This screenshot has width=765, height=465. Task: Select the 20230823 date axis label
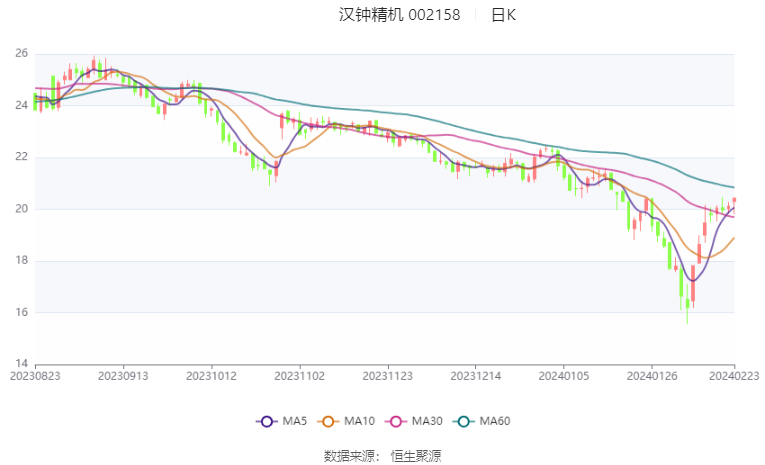(35, 376)
